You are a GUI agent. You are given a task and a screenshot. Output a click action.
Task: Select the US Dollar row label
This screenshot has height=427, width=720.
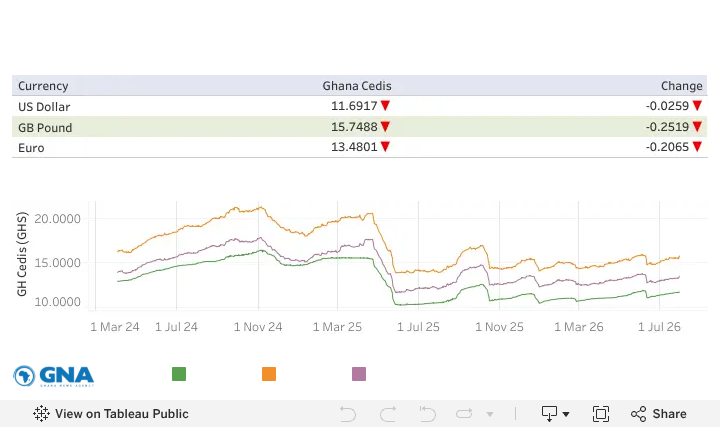pos(44,107)
